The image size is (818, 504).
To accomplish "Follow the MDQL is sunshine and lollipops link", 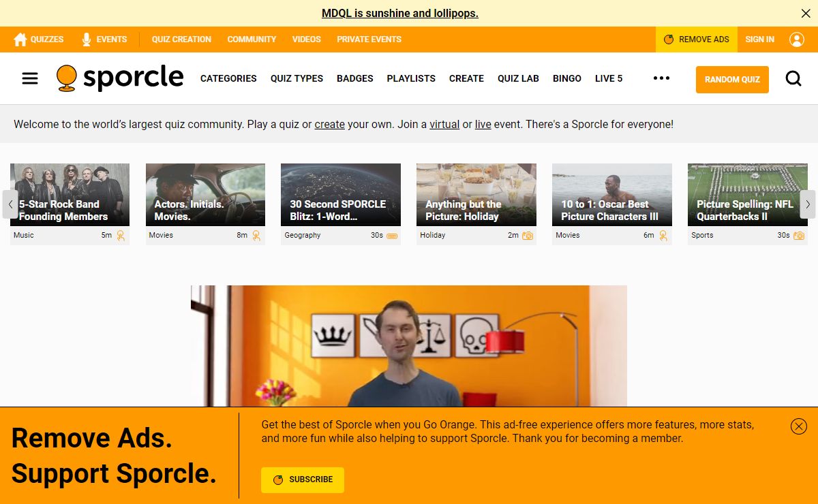I will point(400,14).
